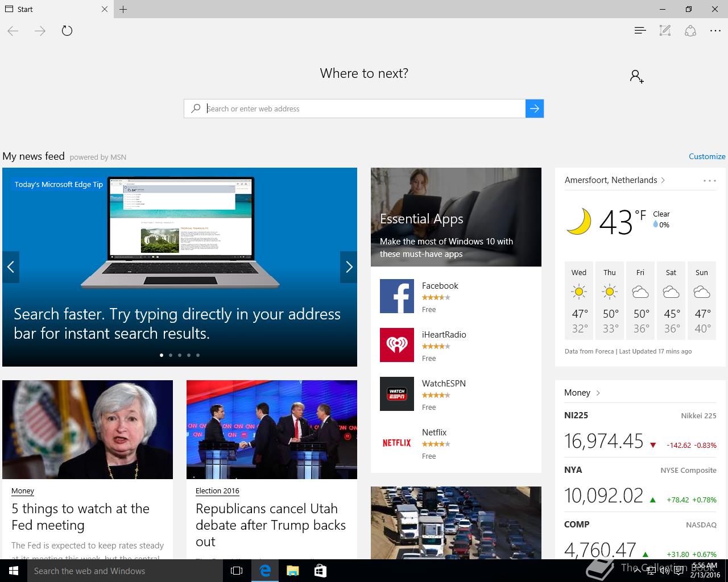Show previous slide in news carousel

click(x=10, y=267)
